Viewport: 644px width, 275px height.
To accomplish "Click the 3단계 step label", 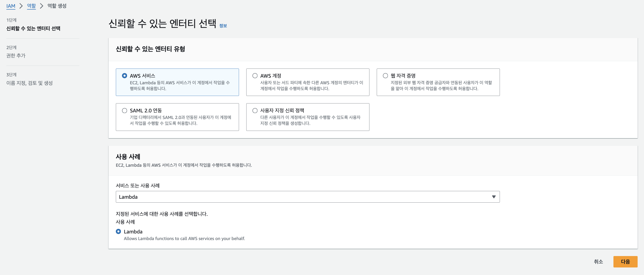I will [x=11, y=75].
